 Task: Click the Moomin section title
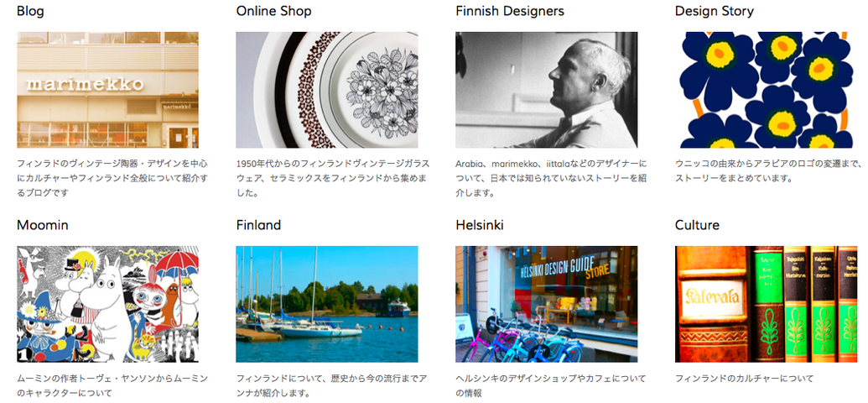43,225
